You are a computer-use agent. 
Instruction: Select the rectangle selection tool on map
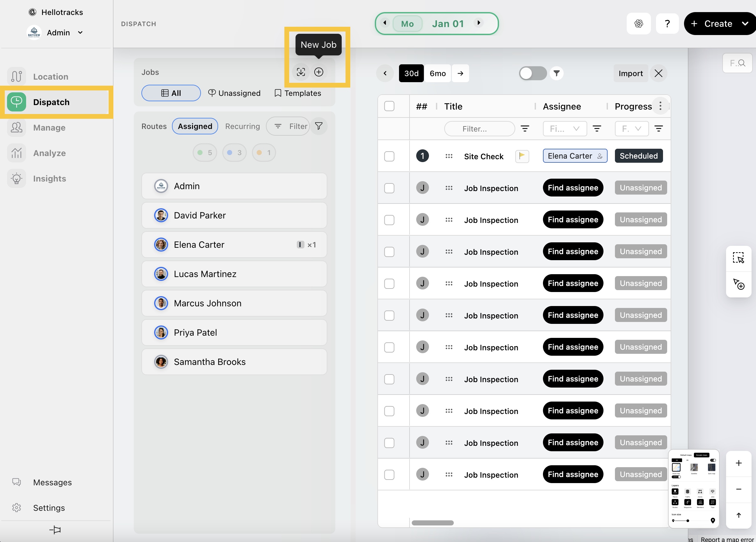click(738, 258)
